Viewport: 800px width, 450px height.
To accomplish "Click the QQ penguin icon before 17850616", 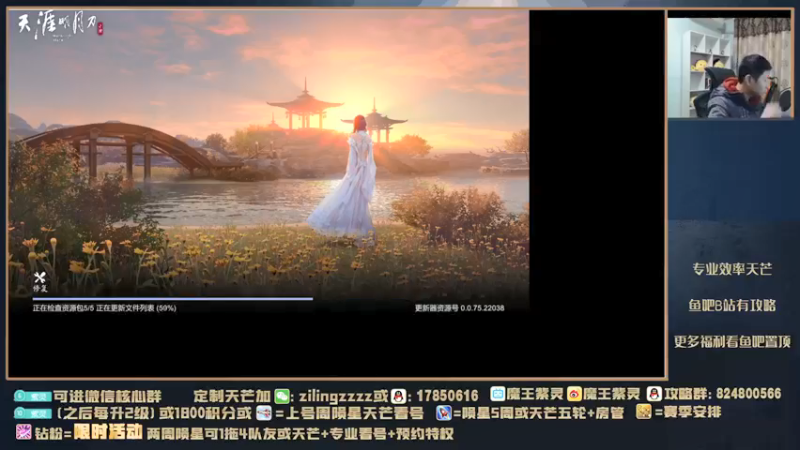I will [399, 396].
